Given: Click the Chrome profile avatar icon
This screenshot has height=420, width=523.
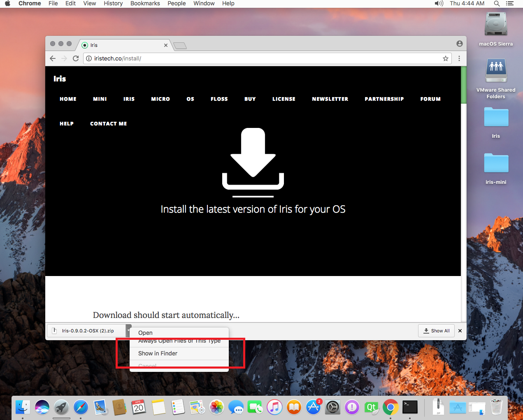Looking at the screenshot, I should [x=459, y=44].
